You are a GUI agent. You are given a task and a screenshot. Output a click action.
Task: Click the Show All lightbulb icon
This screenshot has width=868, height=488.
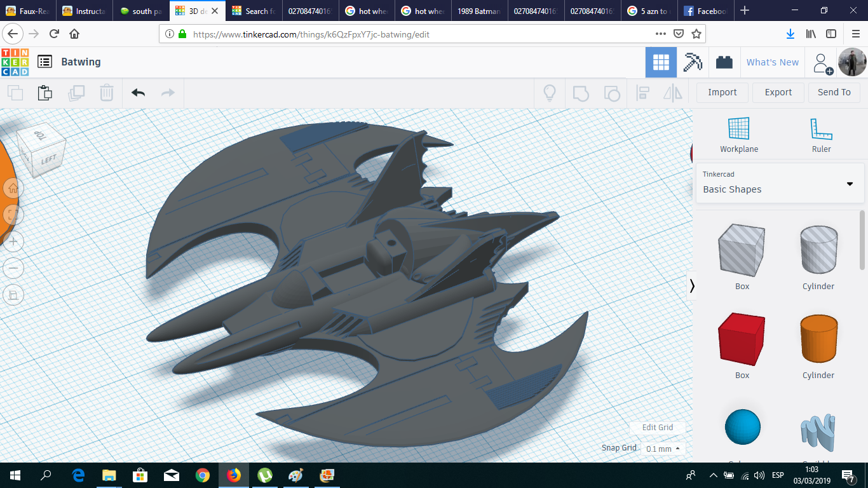click(x=550, y=93)
